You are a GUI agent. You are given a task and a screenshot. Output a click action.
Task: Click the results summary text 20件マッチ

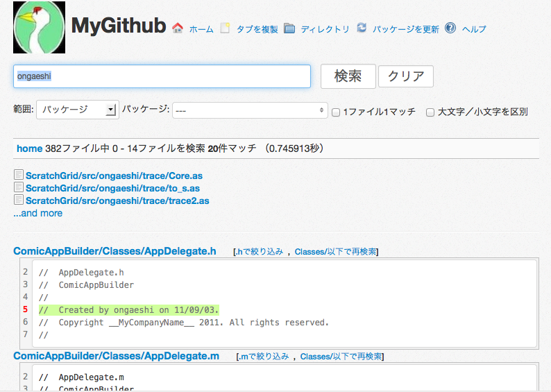click(x=232, y=148)
